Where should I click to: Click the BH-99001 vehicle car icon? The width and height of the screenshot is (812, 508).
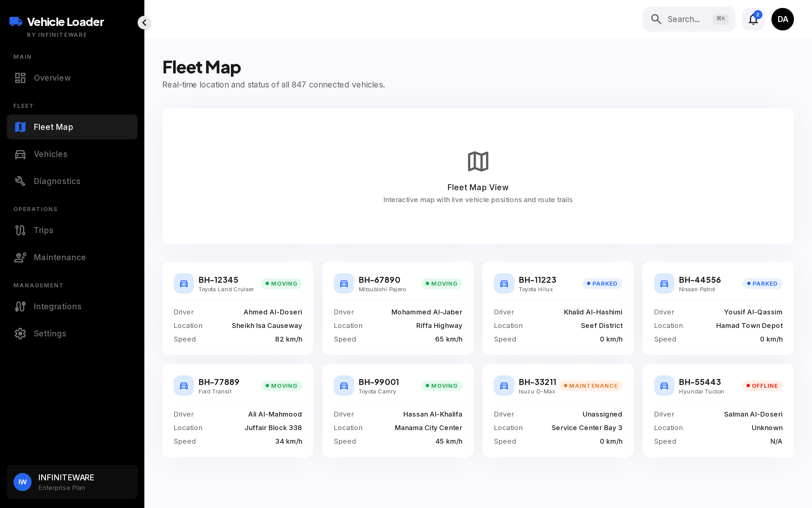click(344, 386)
